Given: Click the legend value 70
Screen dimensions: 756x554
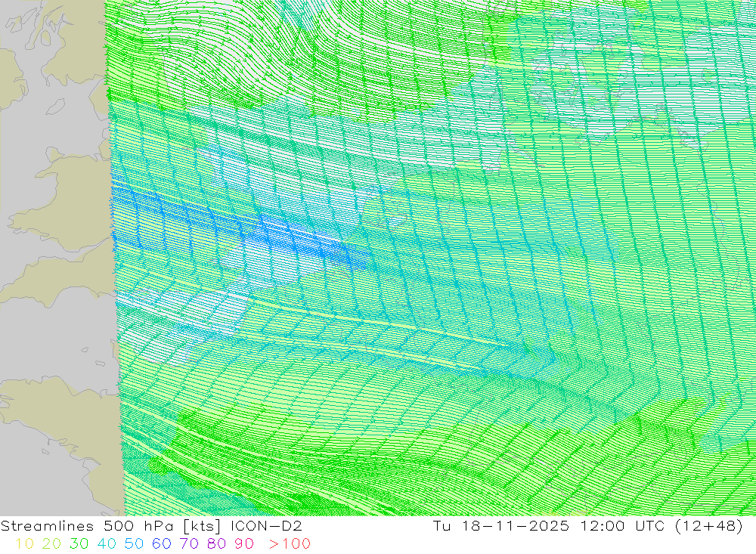Looking at the screenshot, I should 189,544.
